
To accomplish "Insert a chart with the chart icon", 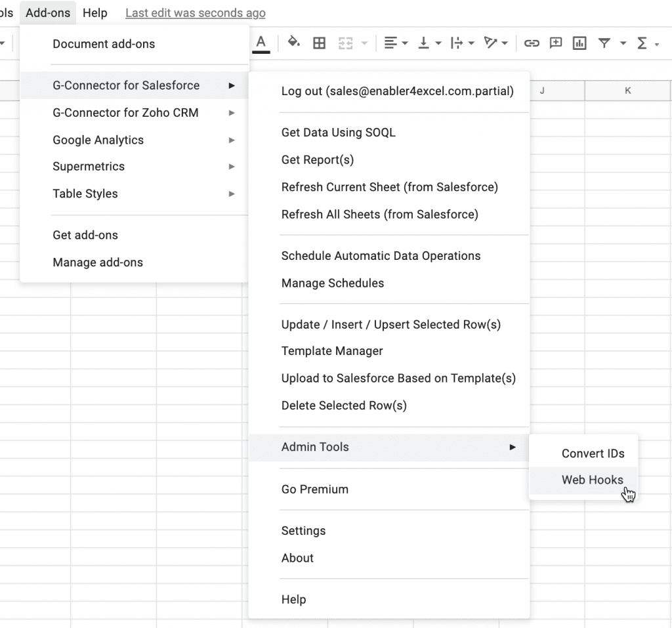I will [x=579, y=43].
